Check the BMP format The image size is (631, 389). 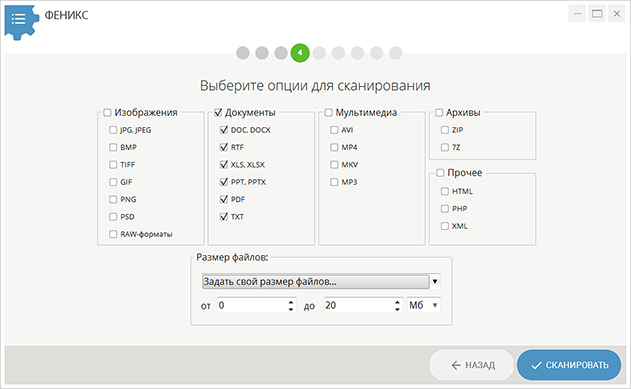(x=113, y=147)
